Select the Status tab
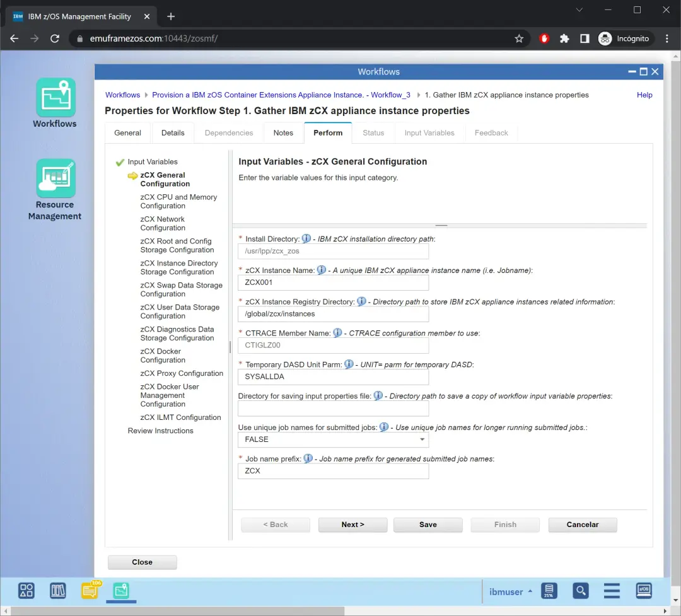681x616 pixels. point(373,133)
